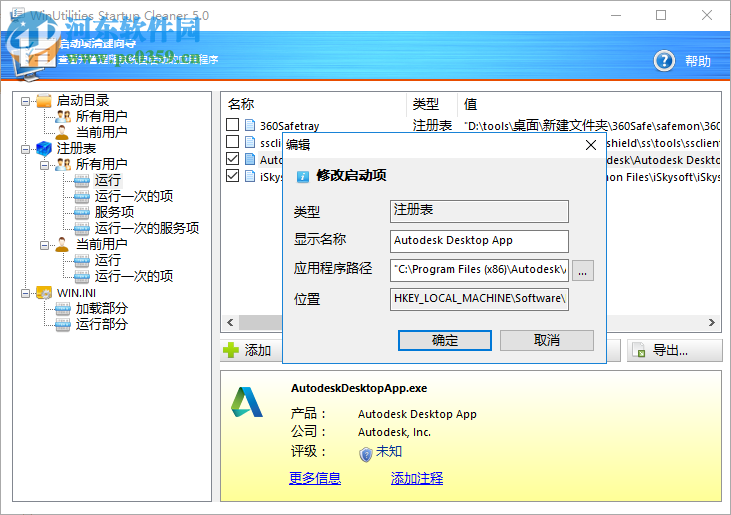Collapse 当前用户 node under 注册表

point(45,245)
